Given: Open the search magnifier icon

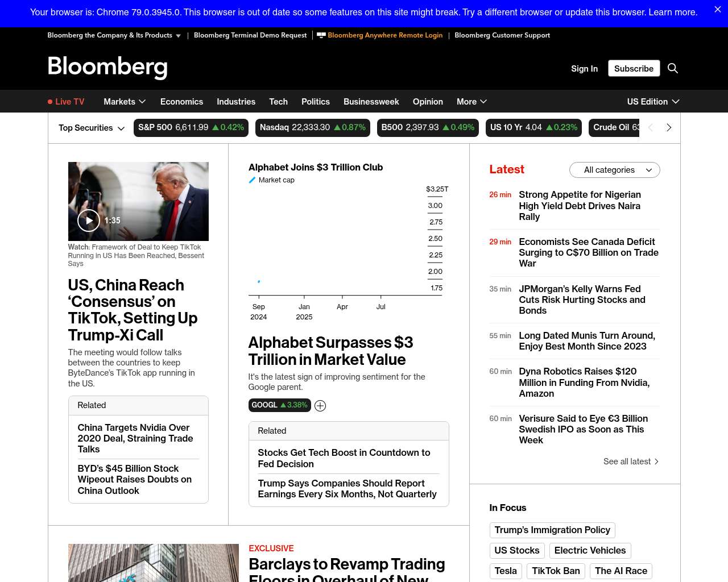Looking at the screenshot, I should [673, 68].
